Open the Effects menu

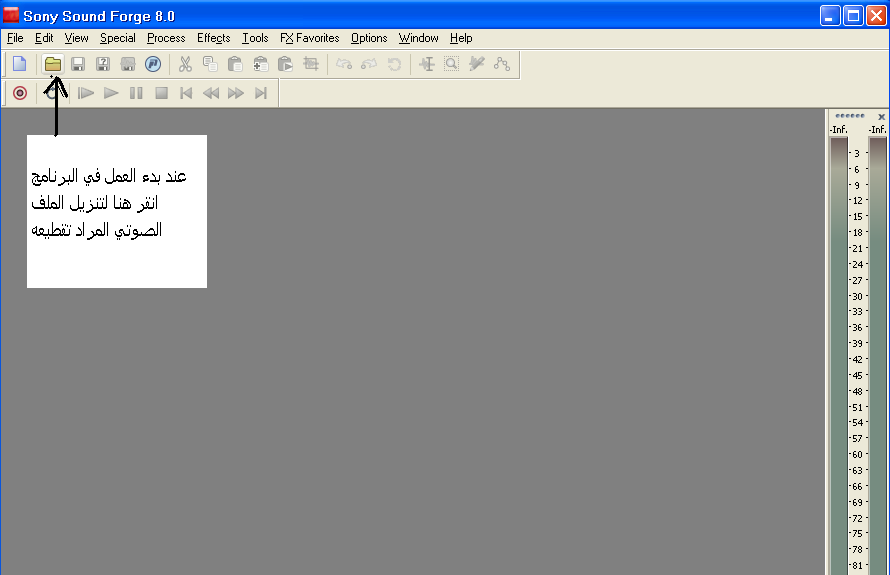pos(213,38)
